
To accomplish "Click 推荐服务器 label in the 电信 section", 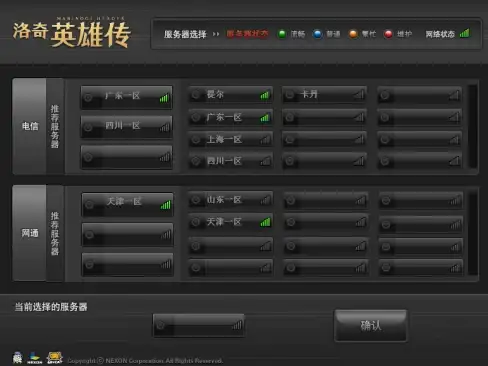I will [x=55, y=126].
